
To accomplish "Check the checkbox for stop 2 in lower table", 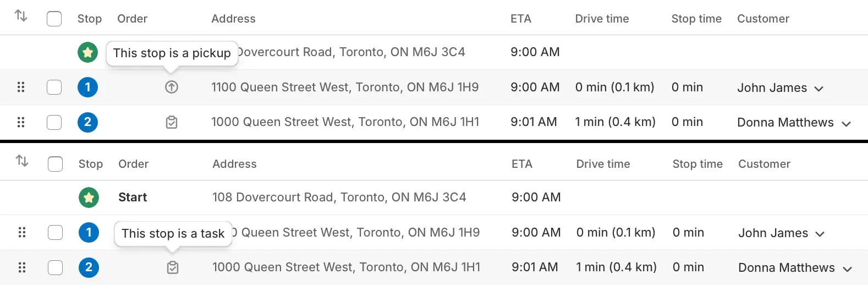I will click(x=56, y=267).
